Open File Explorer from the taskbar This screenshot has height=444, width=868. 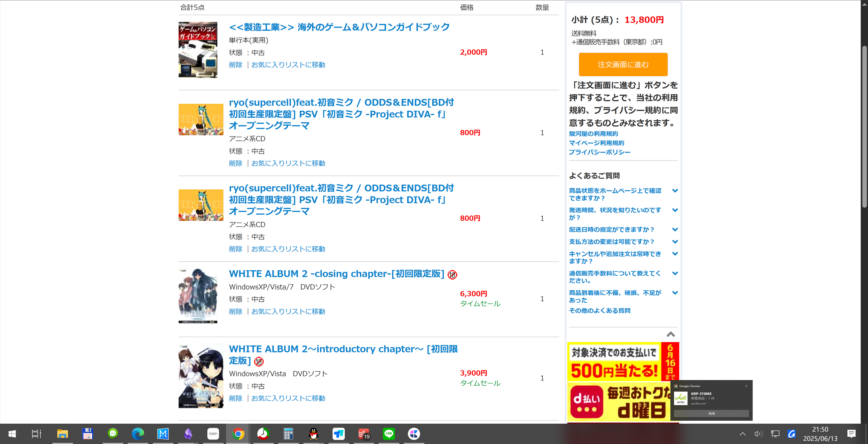[63, 433]
